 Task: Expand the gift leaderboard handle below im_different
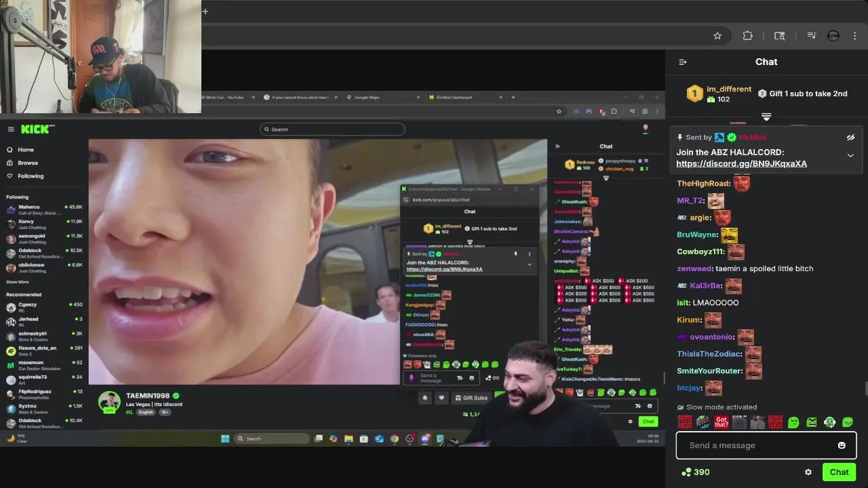(x=766, y=117)
